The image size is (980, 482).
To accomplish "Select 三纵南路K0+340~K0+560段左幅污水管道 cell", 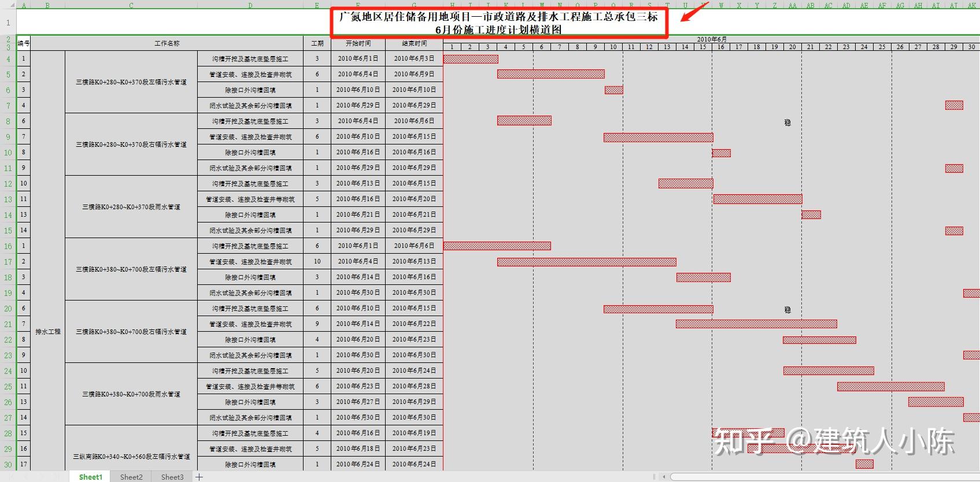I will click(x=131, y=457).
